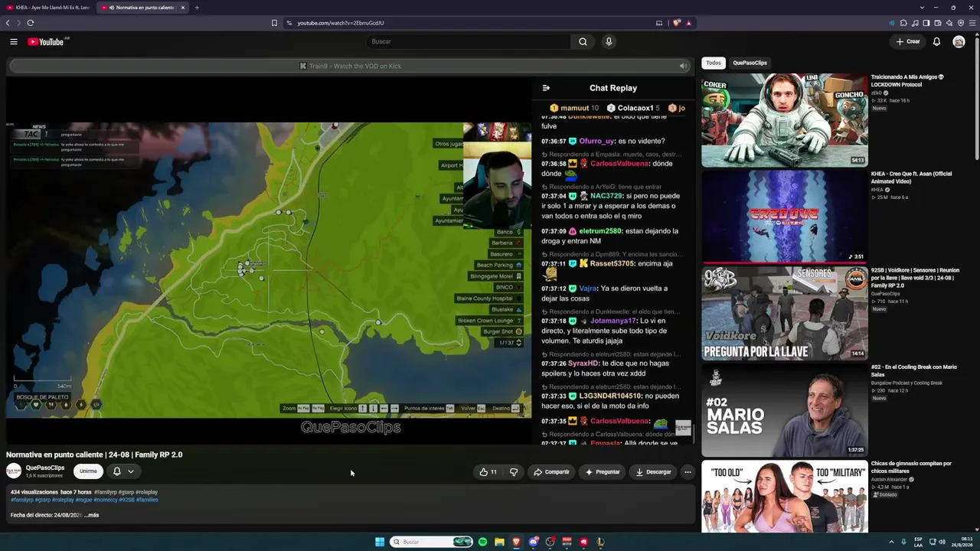
Task: Open Traicionando A Mis Amigos video thumbnail
Action: (785, 120)
